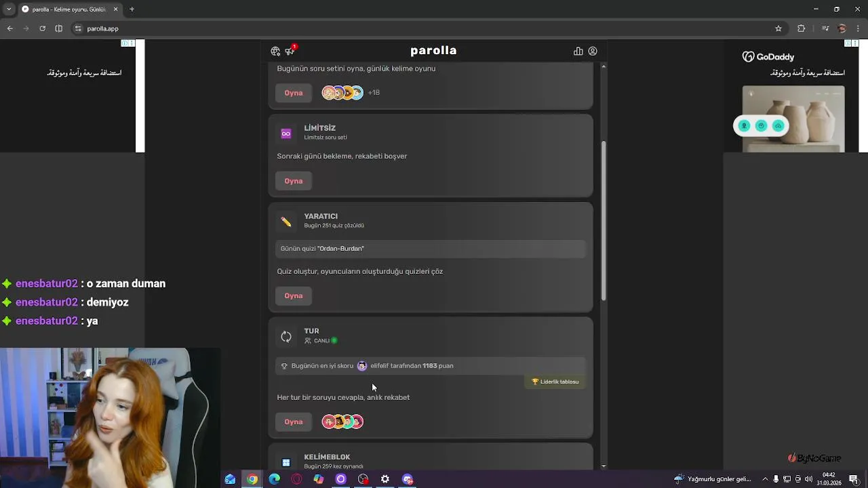Open Settings gear in taskbar
Screen dimensions: 868x488
[385, 479]
